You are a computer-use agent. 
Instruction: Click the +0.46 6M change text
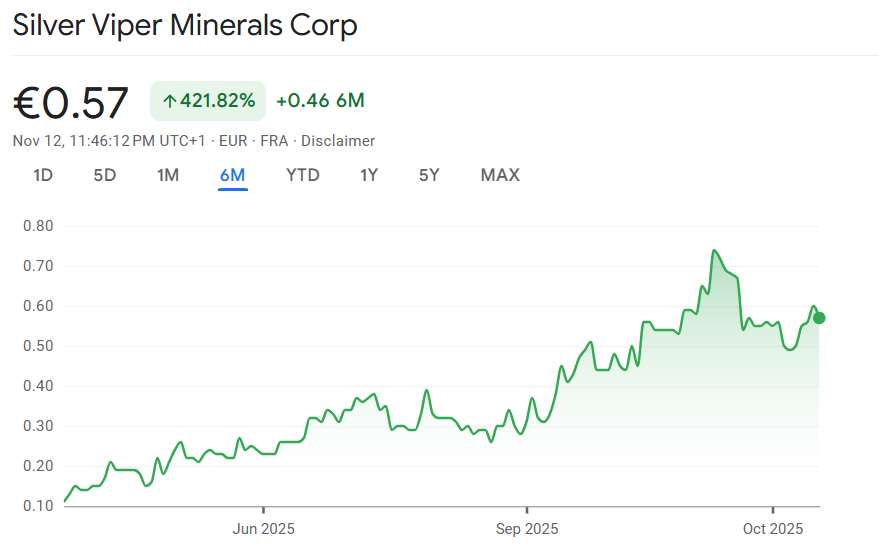[x=320, y=101]
